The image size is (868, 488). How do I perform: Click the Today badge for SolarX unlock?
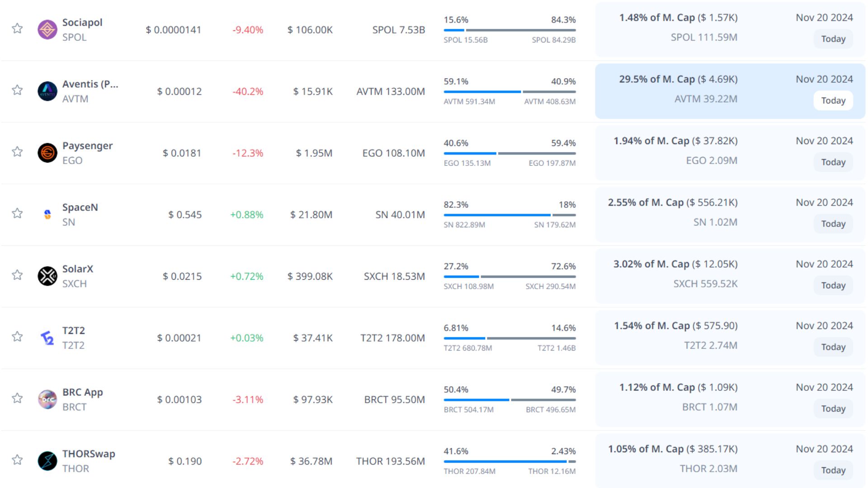point(833,285)
